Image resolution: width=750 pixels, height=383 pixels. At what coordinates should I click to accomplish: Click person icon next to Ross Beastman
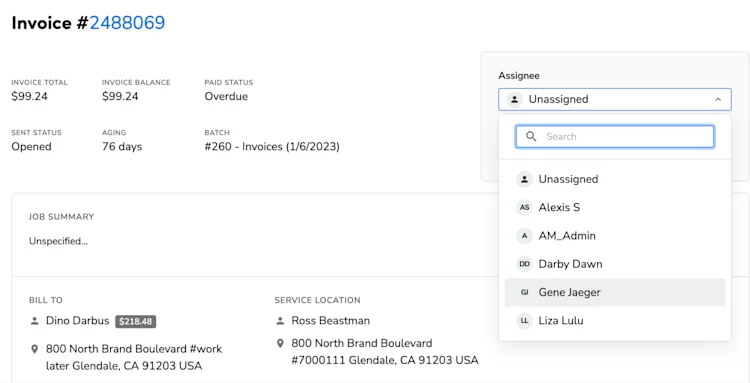(x=280, y=321)
